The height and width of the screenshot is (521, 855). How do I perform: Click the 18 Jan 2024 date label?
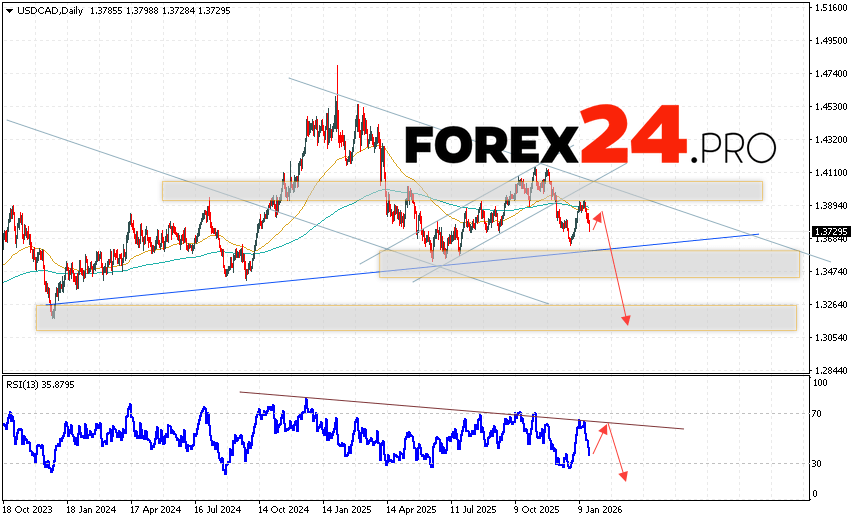pos(91,510)
